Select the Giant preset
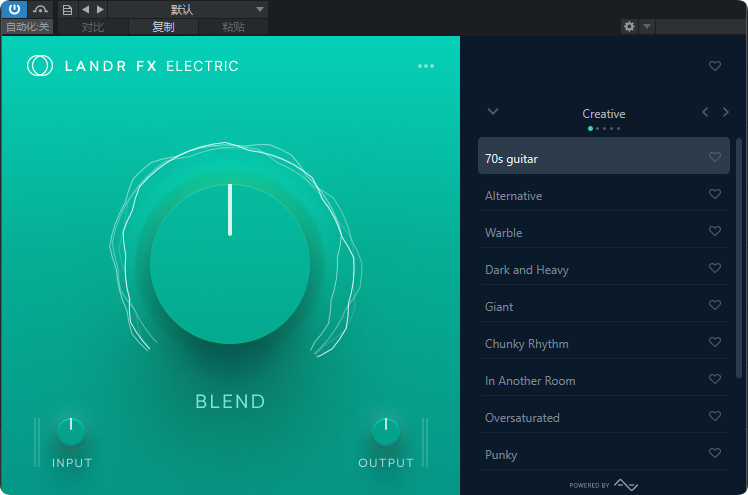Viewport: 748px width, 495px height. [x=604, y=307]
